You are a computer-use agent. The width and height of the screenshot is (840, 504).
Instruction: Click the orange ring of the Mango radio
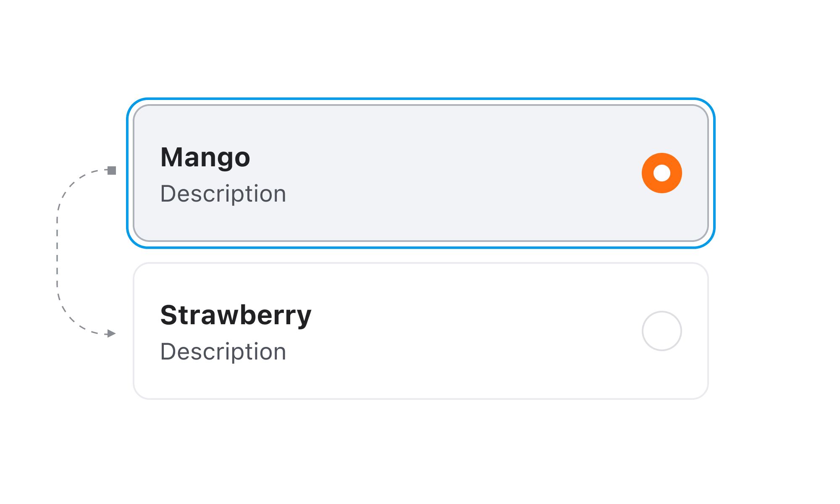[648, 173]
